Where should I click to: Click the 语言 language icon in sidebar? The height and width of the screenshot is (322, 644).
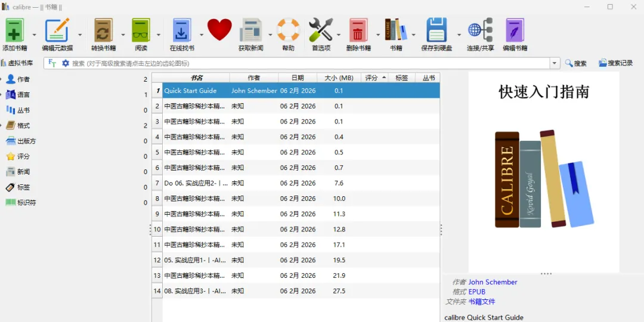coord(11,95)
